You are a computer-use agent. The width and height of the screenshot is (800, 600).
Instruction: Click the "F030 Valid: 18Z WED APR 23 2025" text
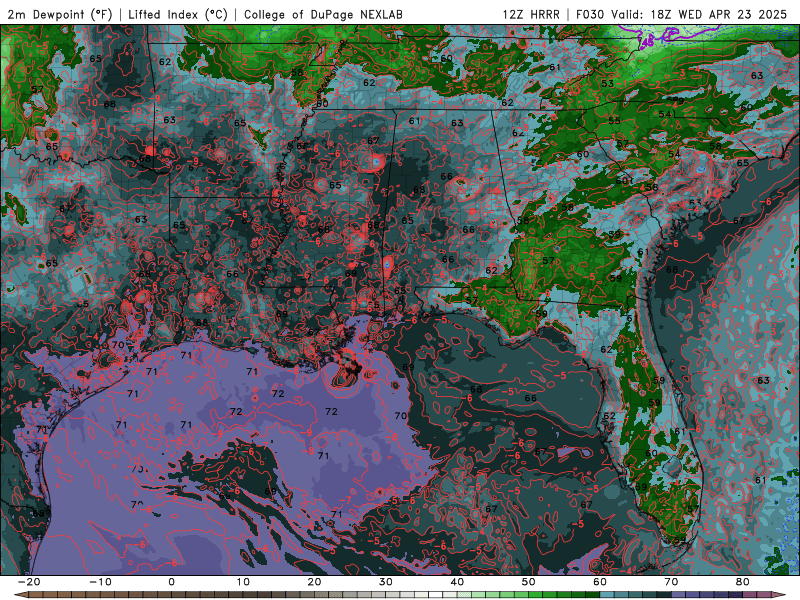[681, 15]
